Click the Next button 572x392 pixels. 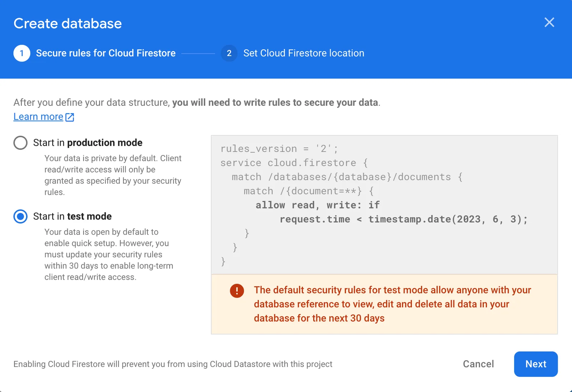pyautogui.click(x=536, y=364)
